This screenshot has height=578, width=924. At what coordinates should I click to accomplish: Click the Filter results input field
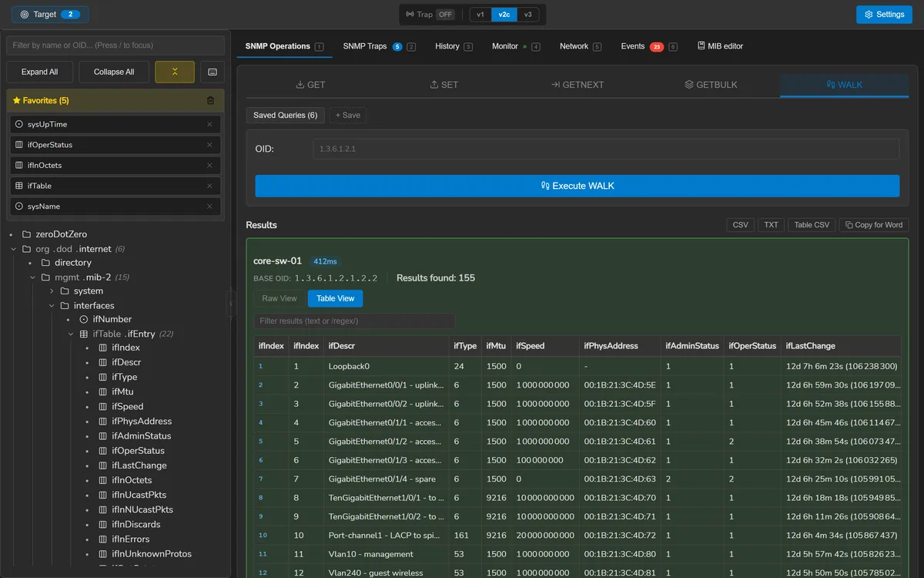pyautogui.click(x=354, y=321)
